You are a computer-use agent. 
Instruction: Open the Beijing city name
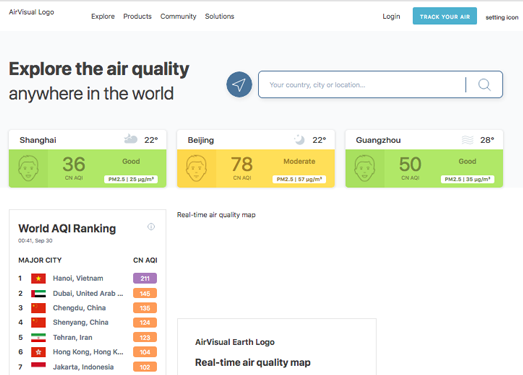(x=201, y=140)
